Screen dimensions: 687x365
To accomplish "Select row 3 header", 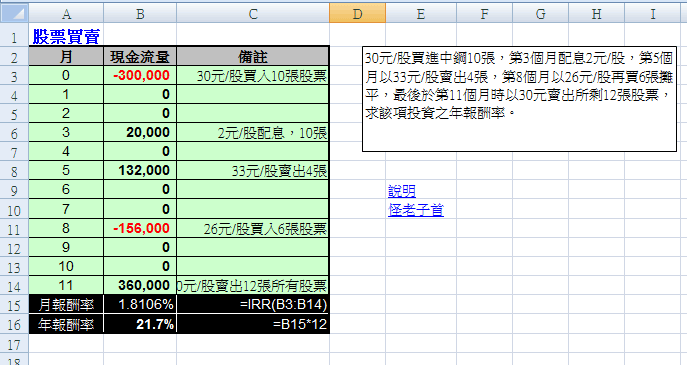I will click(14, 76).
